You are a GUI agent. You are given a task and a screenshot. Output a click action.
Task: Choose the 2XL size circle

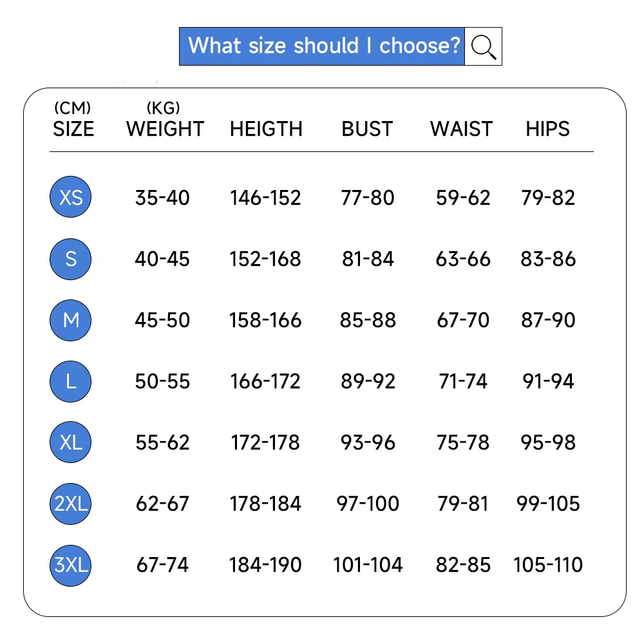click(71, 504)
